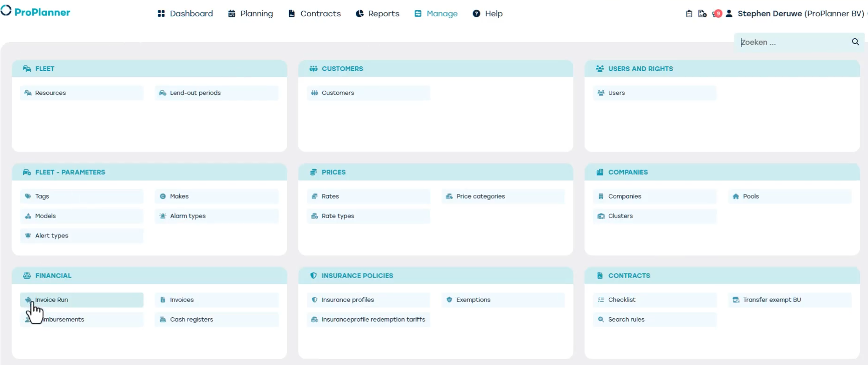Go to Planning in the top navigation
This screenshot has height=365, width=868.
point(250,14)
